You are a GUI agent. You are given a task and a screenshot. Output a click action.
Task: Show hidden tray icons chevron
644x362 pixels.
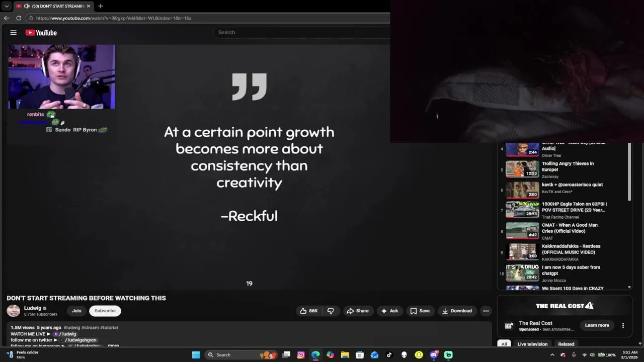552,355
